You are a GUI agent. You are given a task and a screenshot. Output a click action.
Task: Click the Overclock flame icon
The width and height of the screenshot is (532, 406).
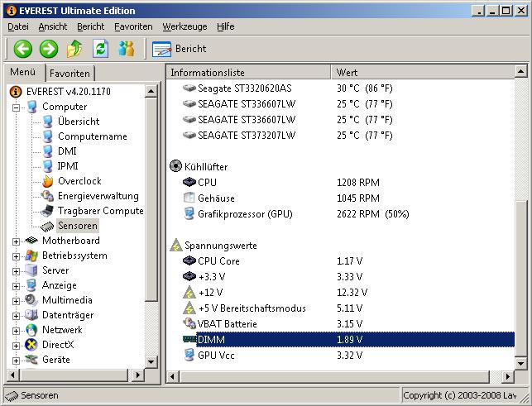point(48,181)
